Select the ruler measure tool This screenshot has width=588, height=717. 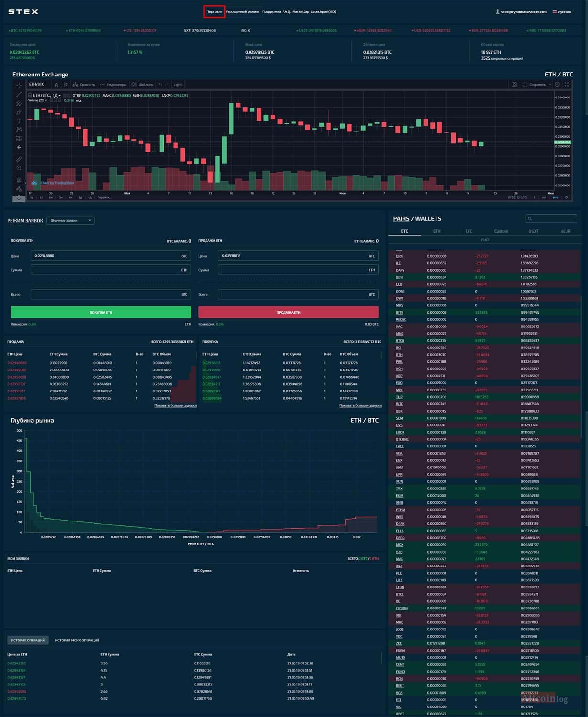(x=19, y=159)
